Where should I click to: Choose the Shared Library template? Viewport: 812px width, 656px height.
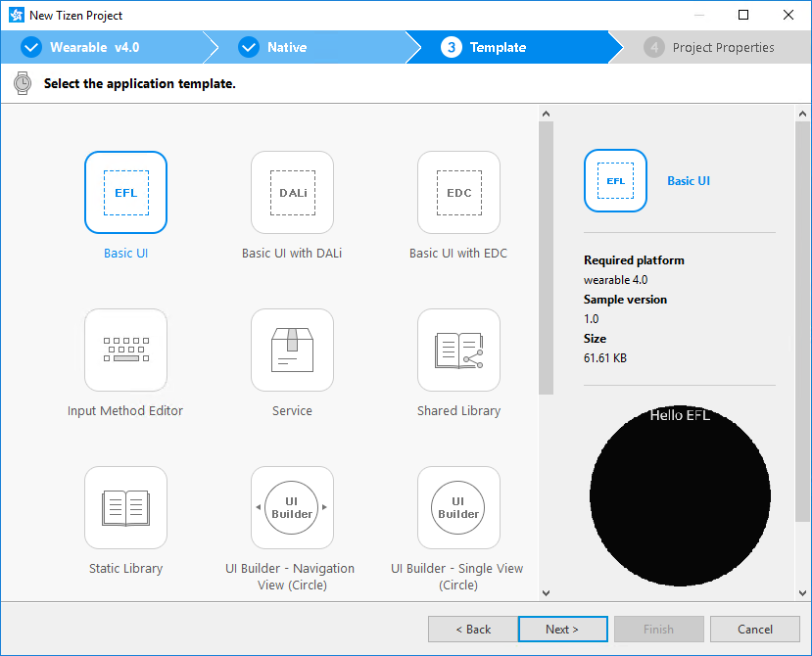click(x=458, y=350)
